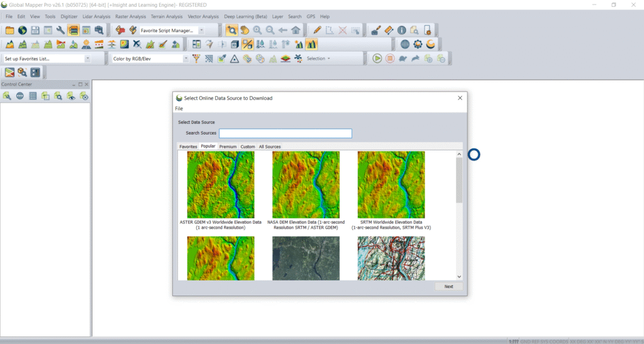The image size is (644, 344).
Task: Click the airplane flight path icon
Action: (137, 44)
